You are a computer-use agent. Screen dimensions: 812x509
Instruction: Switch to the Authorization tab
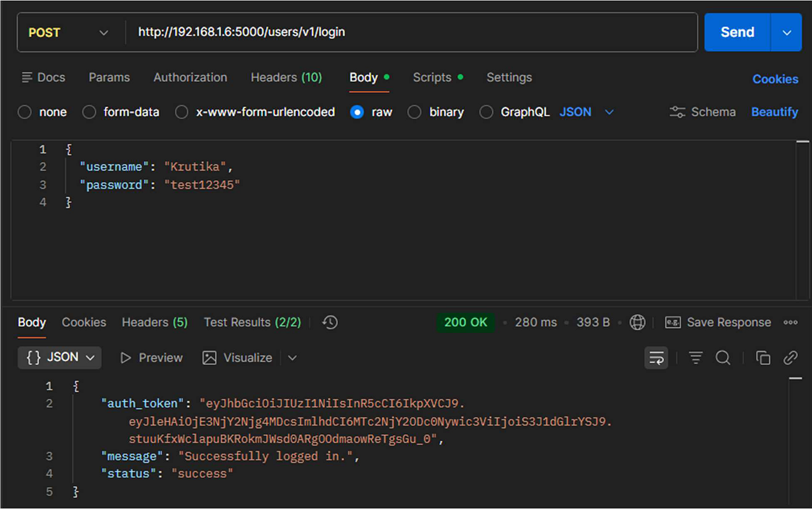[190, 77]
